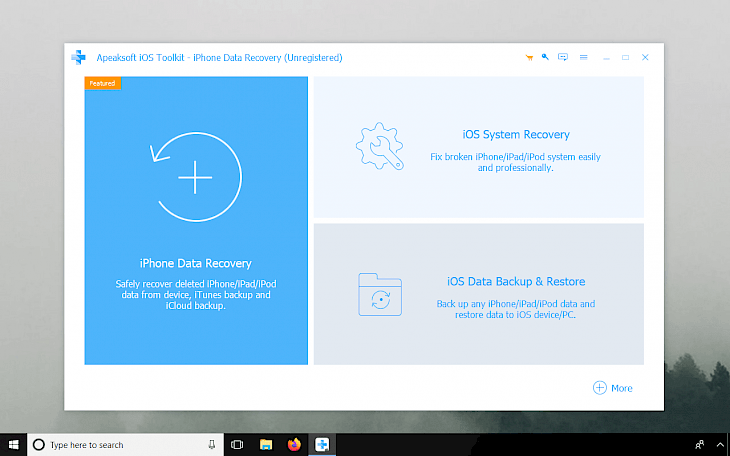The width and height of the screenshot is (730, 456).
Task: Click the folder sync backup icon
Action: pyautogui.click(x=380, y=294)
